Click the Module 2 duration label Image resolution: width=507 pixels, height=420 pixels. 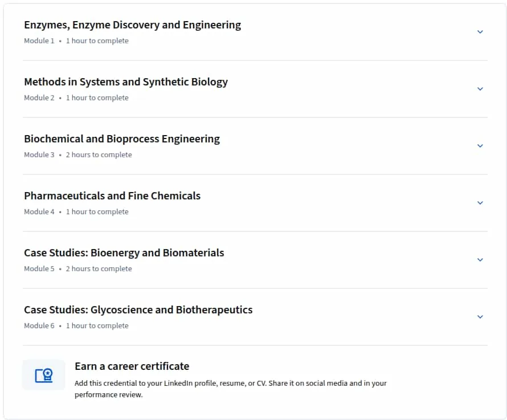97,97
